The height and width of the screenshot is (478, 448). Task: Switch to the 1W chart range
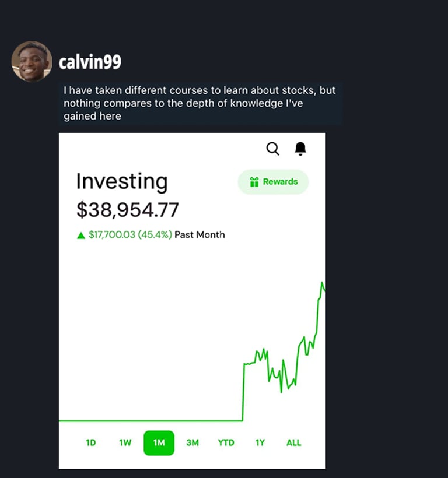[x=125, y=442]
